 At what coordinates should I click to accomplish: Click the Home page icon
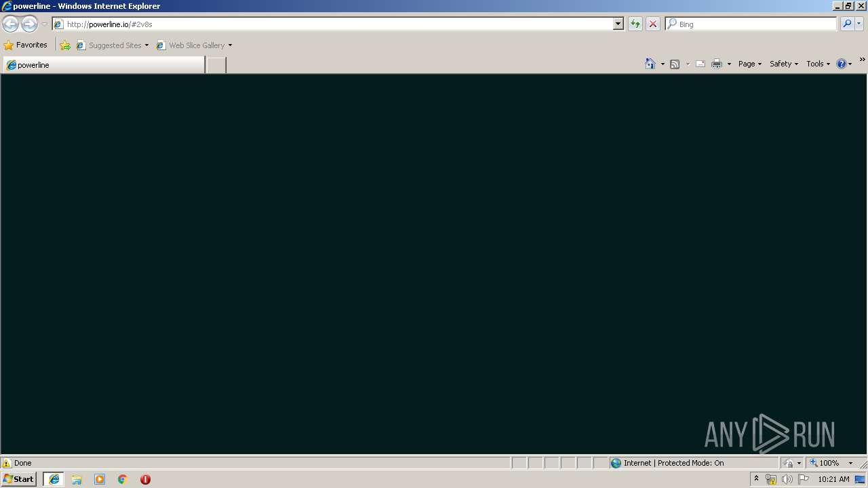tap(650, 64)
